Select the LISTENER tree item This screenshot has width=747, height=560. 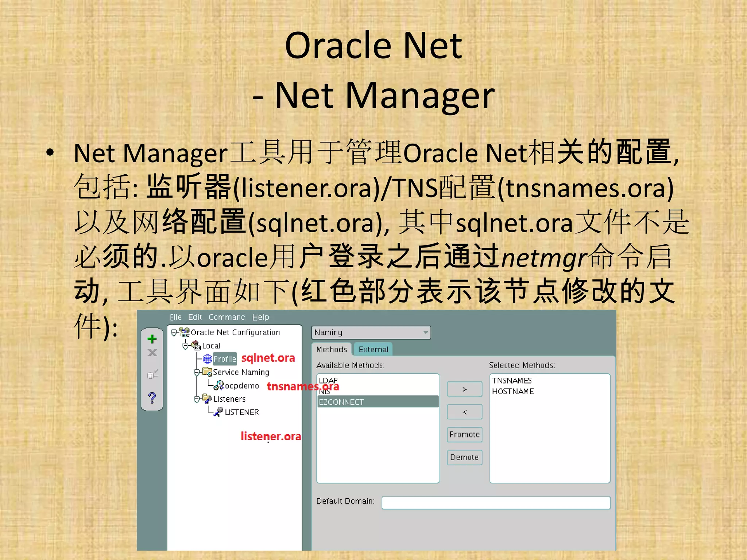tap(242, 412)
